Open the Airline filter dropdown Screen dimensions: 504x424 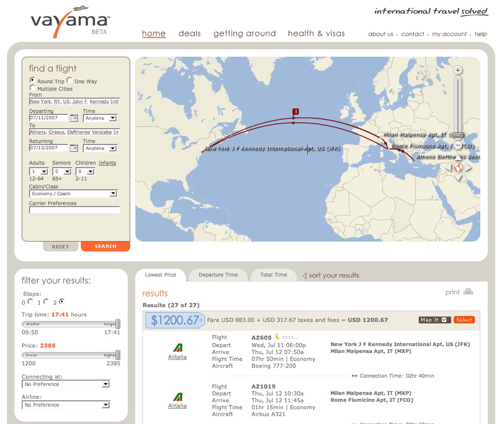(x=66, y=405)
